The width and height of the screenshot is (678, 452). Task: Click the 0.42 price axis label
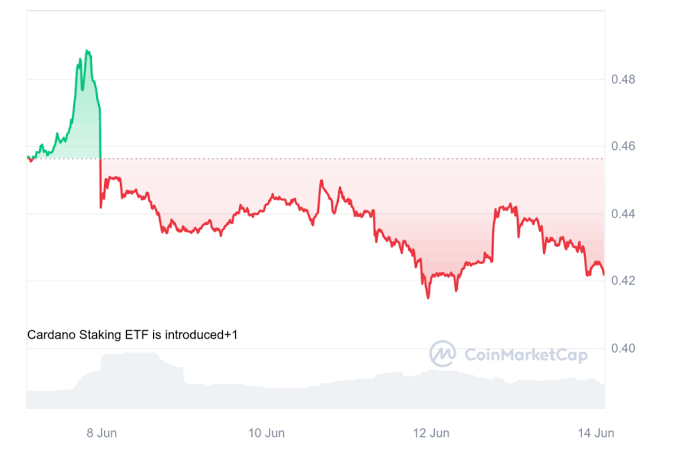[623, 281]
